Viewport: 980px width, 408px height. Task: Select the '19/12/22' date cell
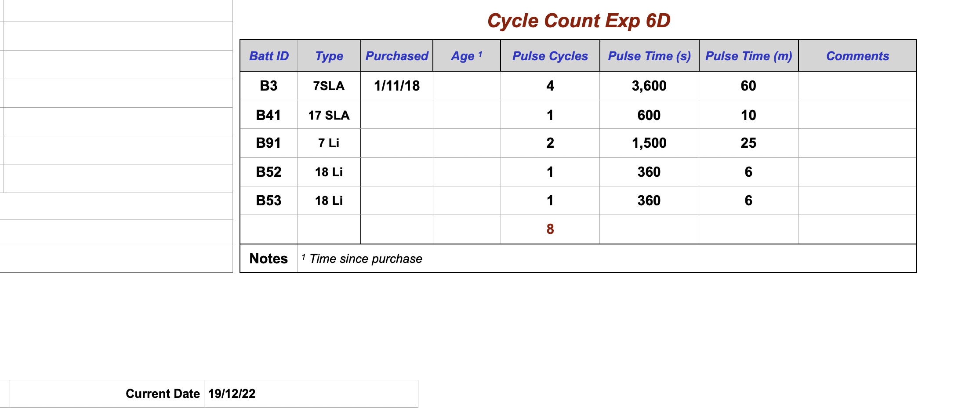click(311, 393)
